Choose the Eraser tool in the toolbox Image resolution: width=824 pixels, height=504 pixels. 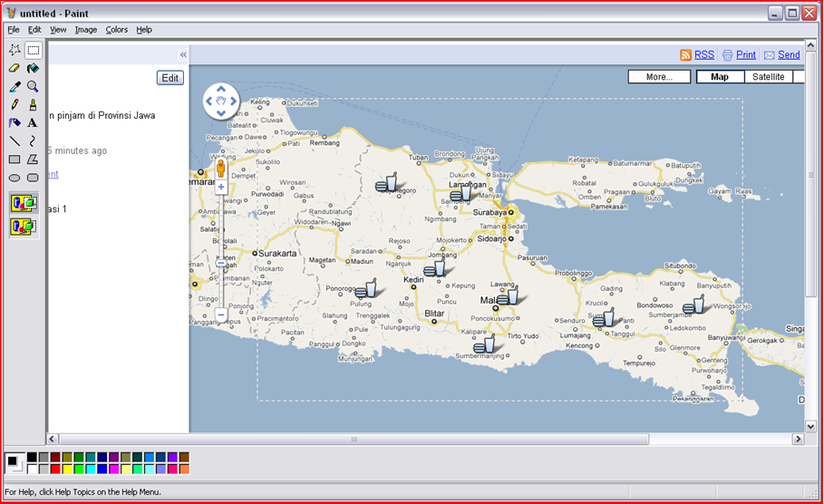tap(15, 68)
